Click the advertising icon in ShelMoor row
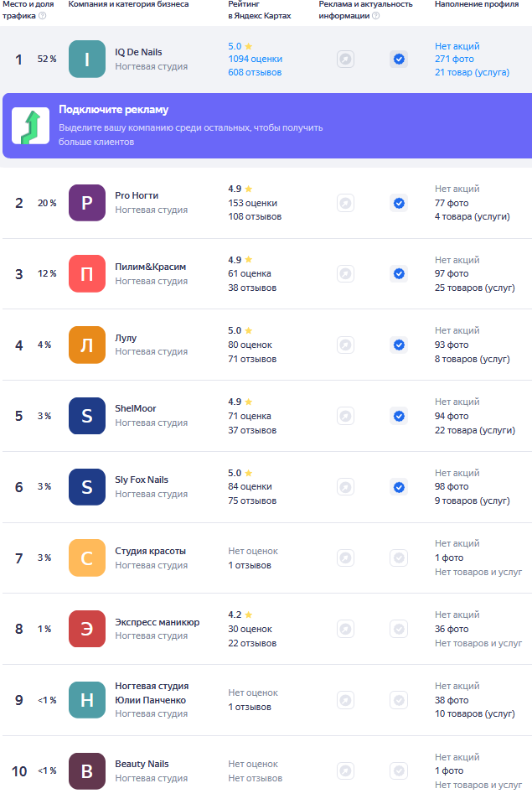 tap(345, 416)
